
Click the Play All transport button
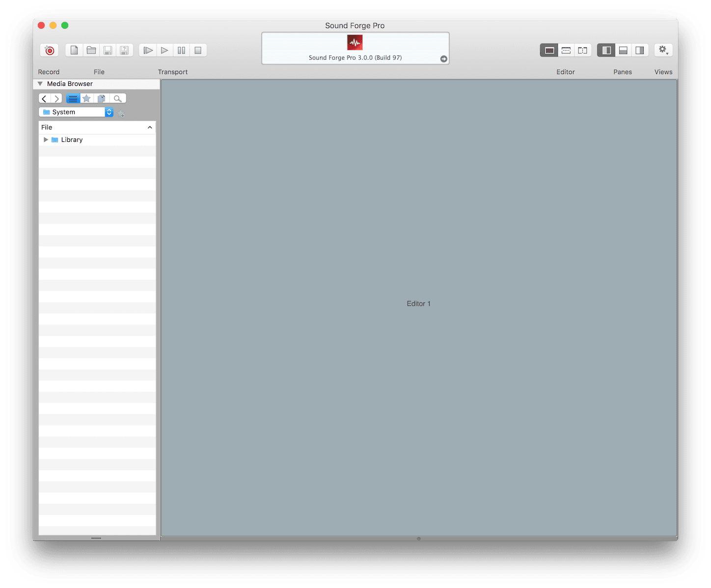tap(148, 50)
